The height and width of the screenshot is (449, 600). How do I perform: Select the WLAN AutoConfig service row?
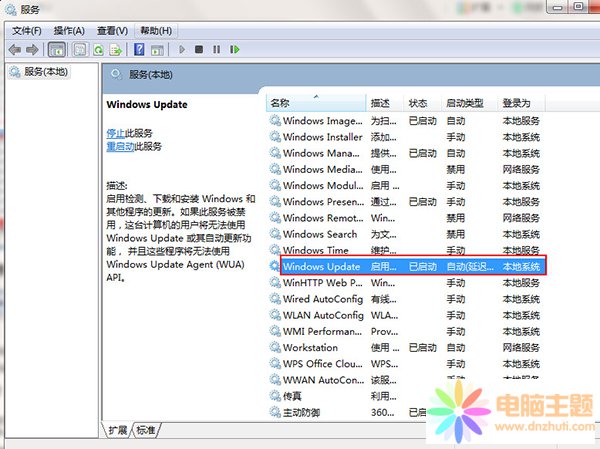pos(406,315)
